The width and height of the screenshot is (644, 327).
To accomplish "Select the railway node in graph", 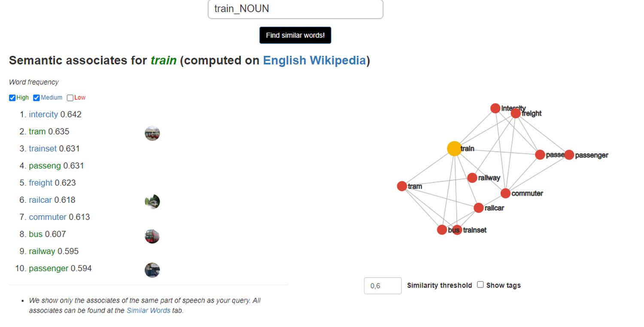I will [472, 178].
